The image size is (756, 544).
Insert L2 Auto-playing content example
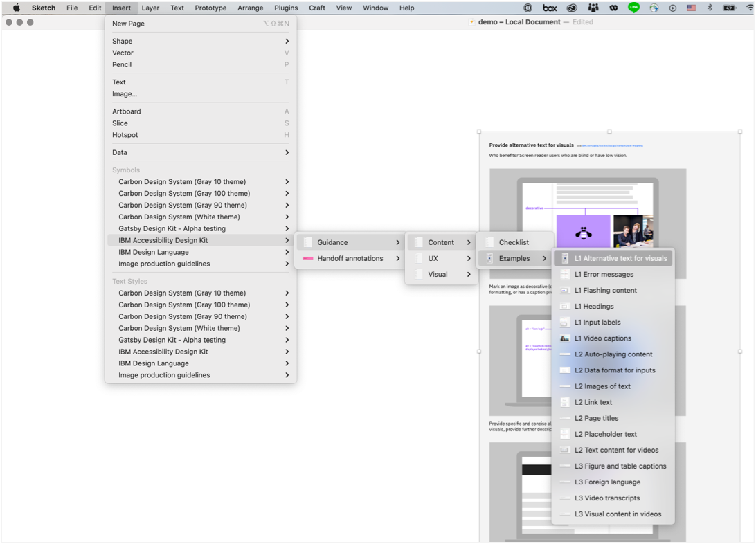(x=613, y=354)
